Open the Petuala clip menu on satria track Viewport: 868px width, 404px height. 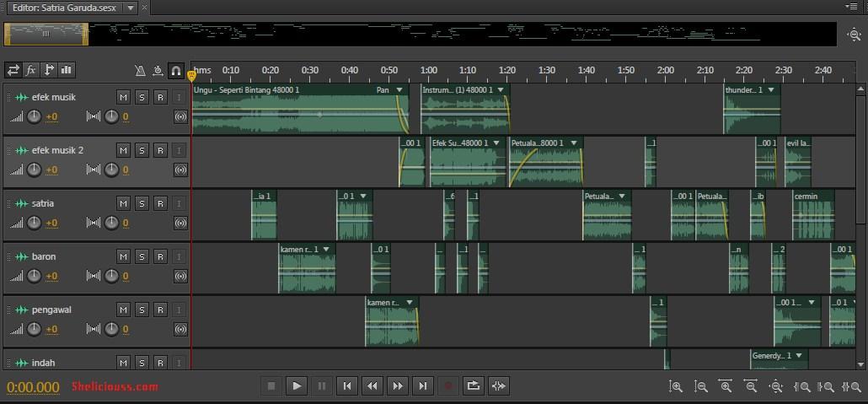(622, 197)
